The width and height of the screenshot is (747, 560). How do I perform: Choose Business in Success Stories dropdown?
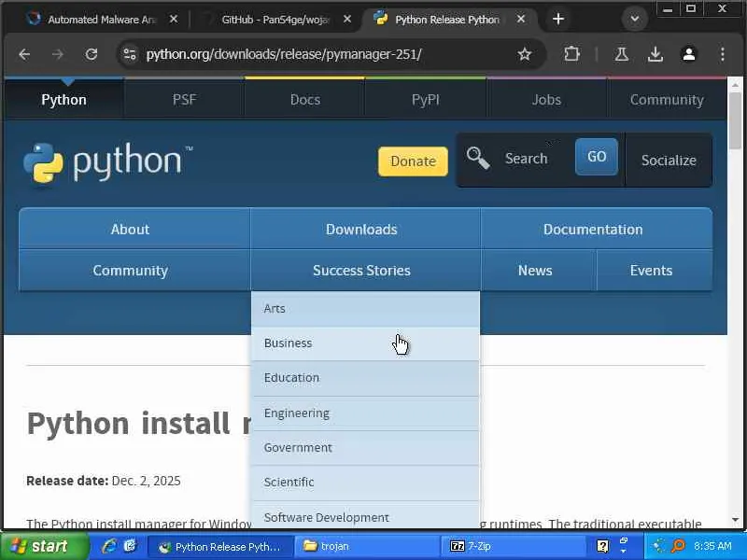click(x=365, y=343)
